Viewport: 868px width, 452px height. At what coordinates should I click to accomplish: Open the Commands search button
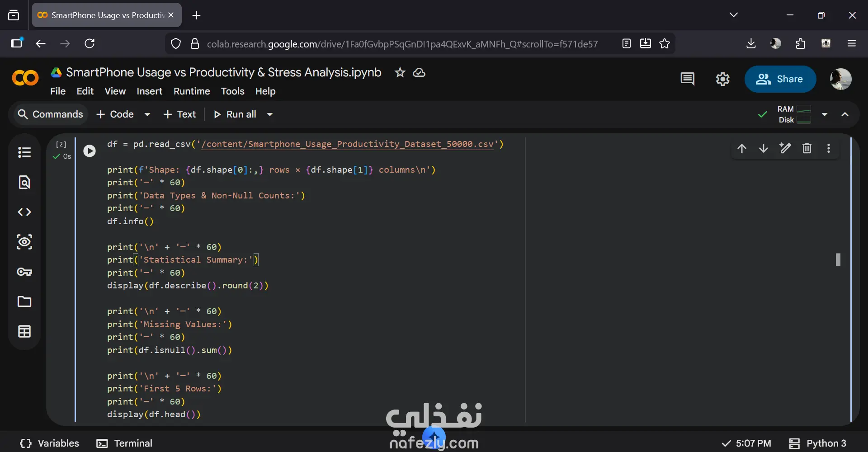[x=50, y=114]
